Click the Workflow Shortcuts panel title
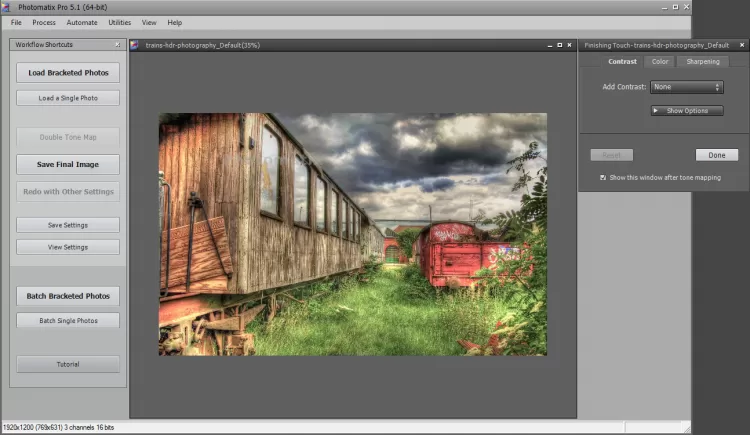 click(x=44, y=45)
